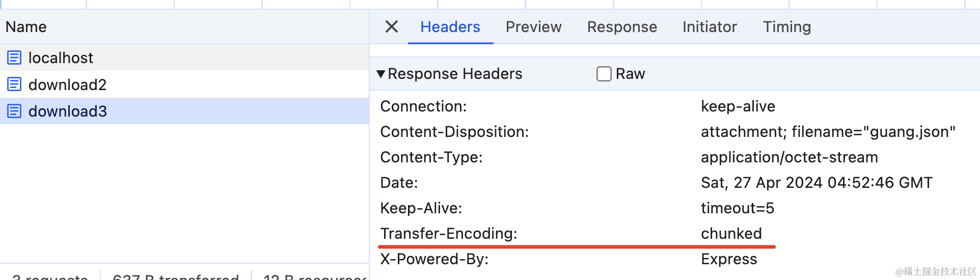Select the localhost request
This screenshot has height=280, width=980.
pyautogui.click(x=61, y=58)
